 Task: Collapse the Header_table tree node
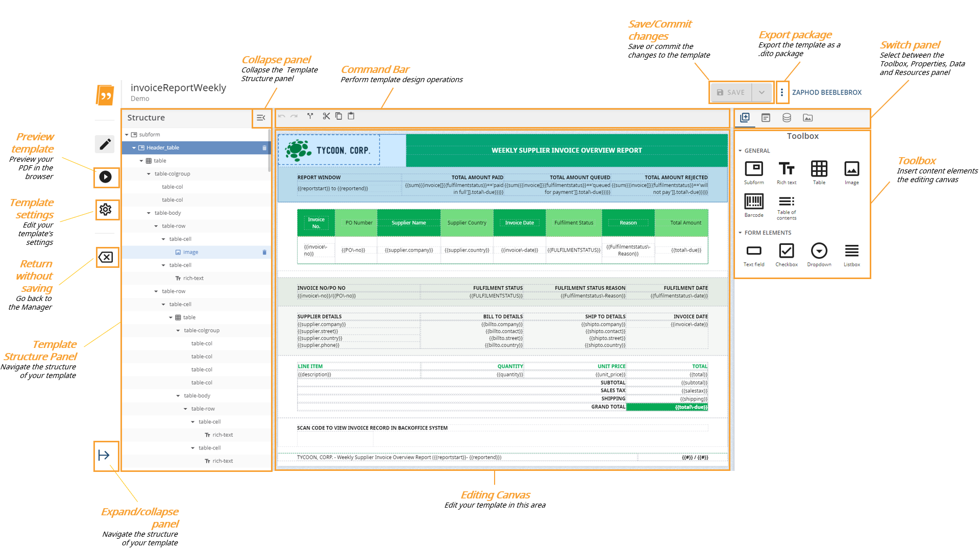(134, 148)
